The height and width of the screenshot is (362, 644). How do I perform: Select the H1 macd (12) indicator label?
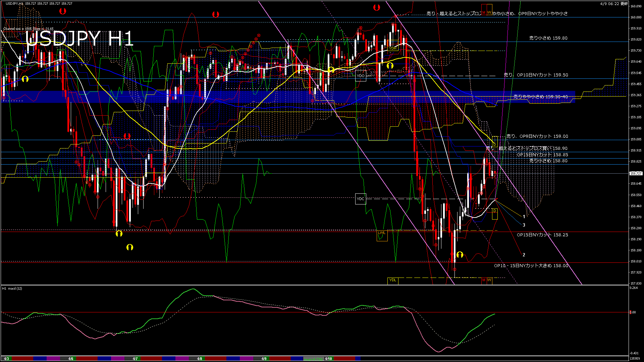coord(12,288)
